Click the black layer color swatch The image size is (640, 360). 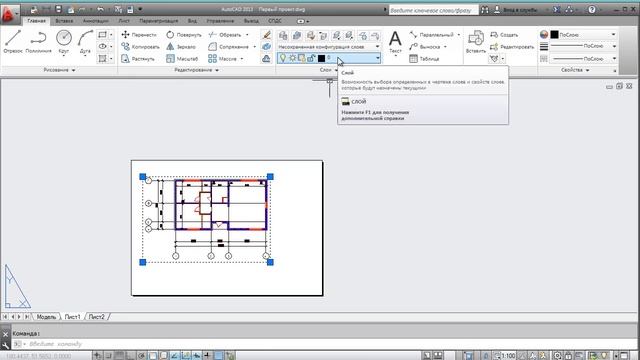click(321, 58)
